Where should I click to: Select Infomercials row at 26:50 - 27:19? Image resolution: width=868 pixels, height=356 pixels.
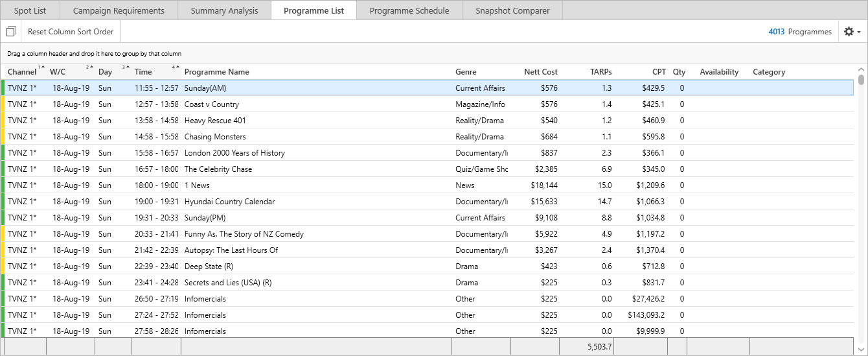[x=428, y=299]
